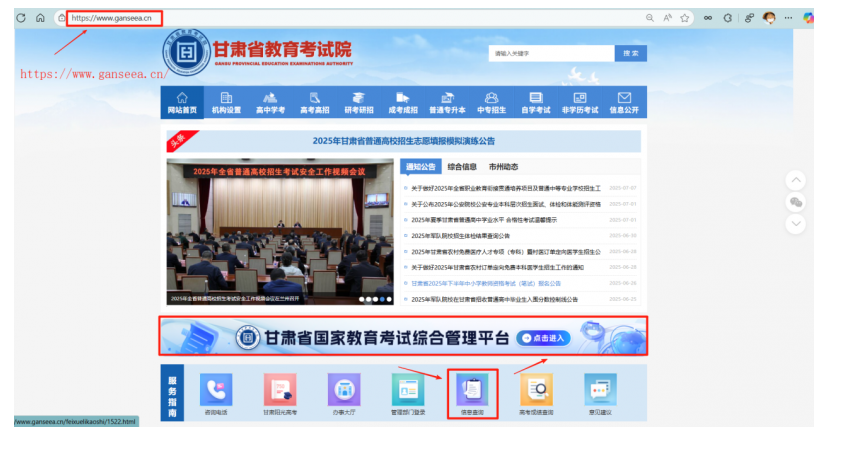Click the 搜索 search button
This screenshot has height=463, width=850.
coord(629,53)
